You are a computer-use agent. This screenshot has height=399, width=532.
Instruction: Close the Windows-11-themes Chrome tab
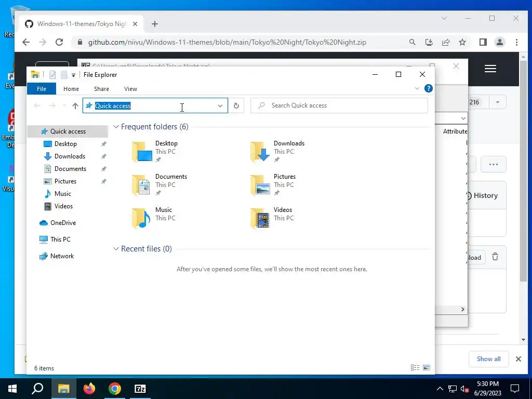(135, 24)
